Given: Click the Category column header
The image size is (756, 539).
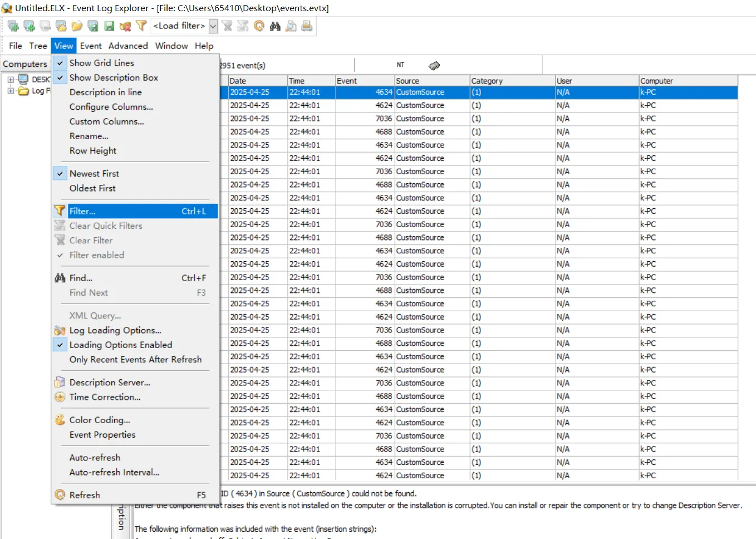Looking at the screenshot, I should pyautogui.click(x=512, y=81).
